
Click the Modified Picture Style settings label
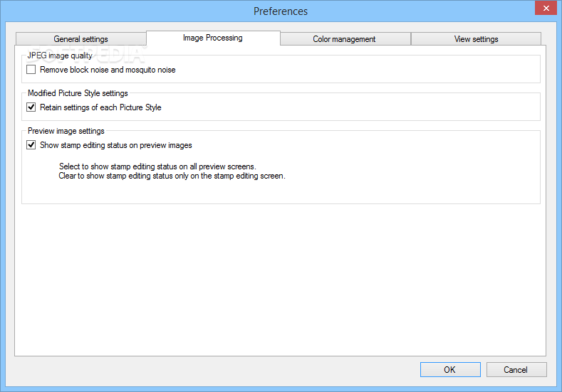[78, 93]
